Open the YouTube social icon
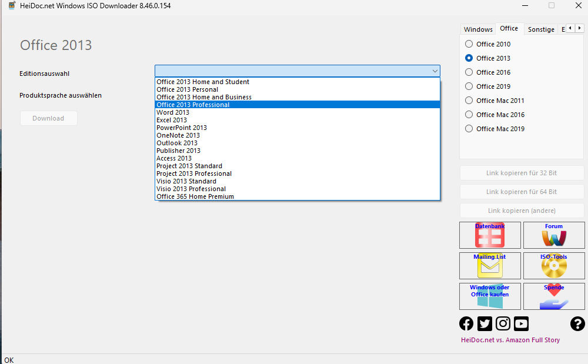 521,323
